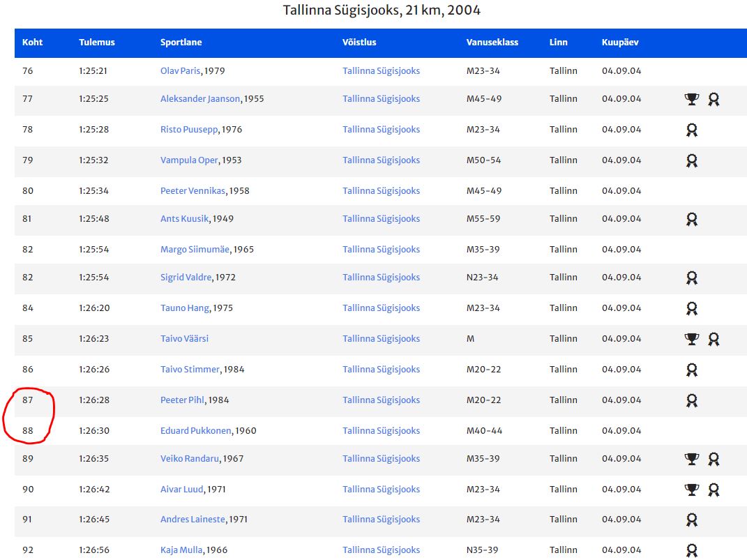Open athlete link Aivar Luud
Image resolution: width=747 pixels, height=560 pixels.
click(182, 489)
